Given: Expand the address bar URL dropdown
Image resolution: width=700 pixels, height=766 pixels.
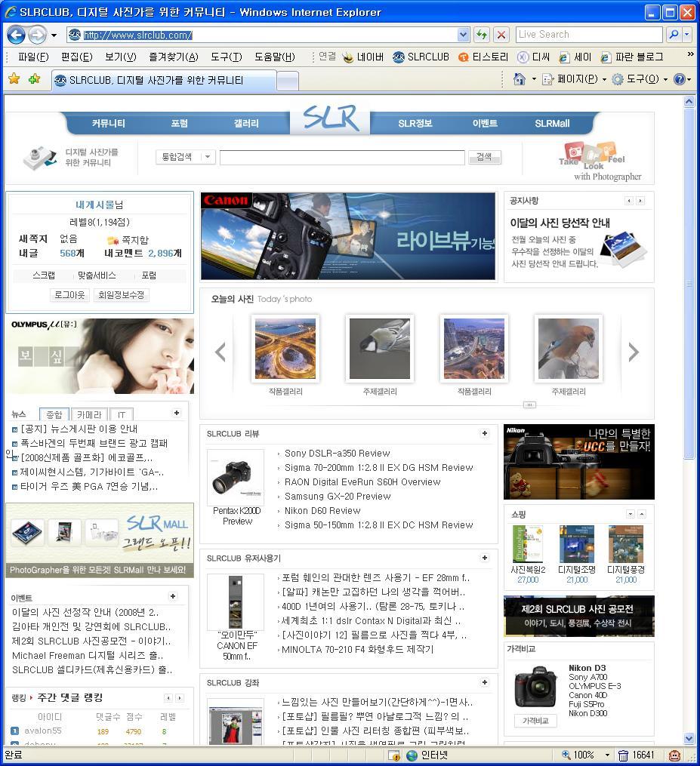Looking at the screenshot, I should pyautogui.click(x=464, y=35).
